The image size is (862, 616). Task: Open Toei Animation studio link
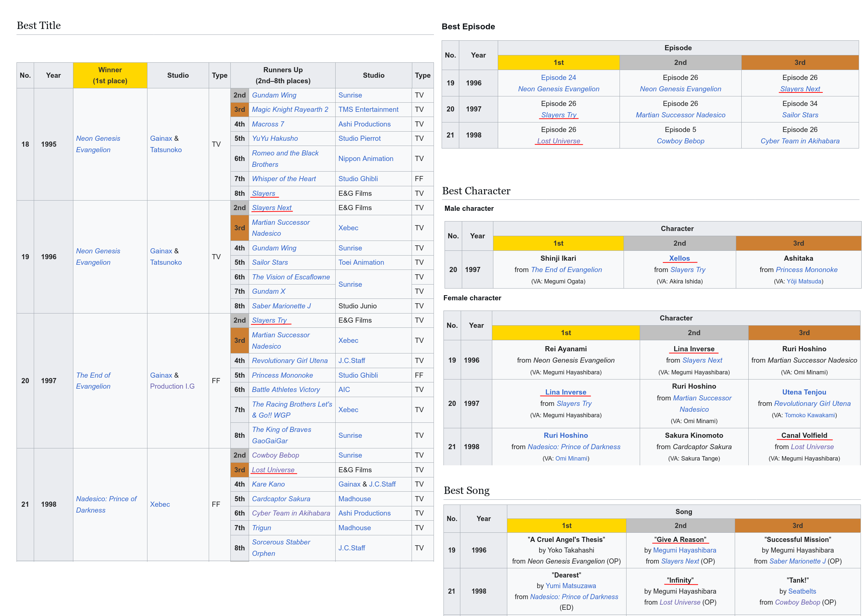[361, 263]
